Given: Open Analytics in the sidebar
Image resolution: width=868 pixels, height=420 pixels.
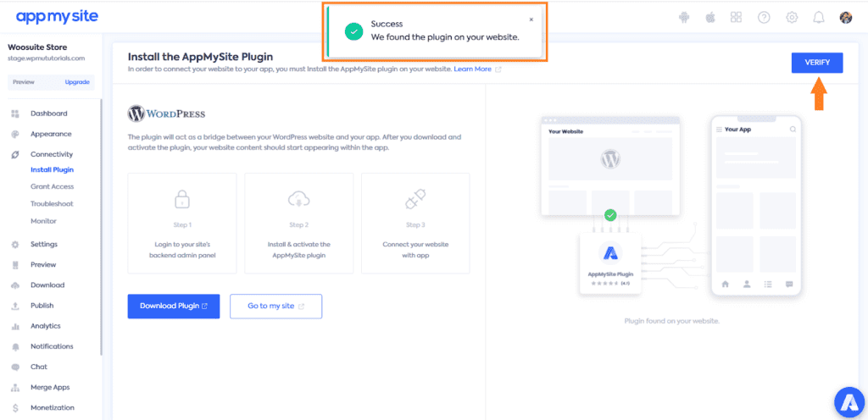Looking at the screenshot, I should pos(46,326).
